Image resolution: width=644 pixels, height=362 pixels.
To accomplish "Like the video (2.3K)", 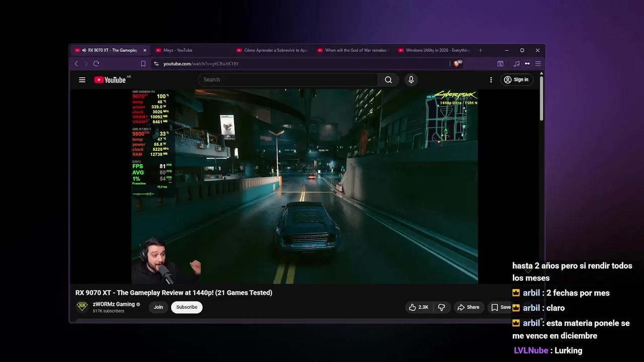I will 419,307.
